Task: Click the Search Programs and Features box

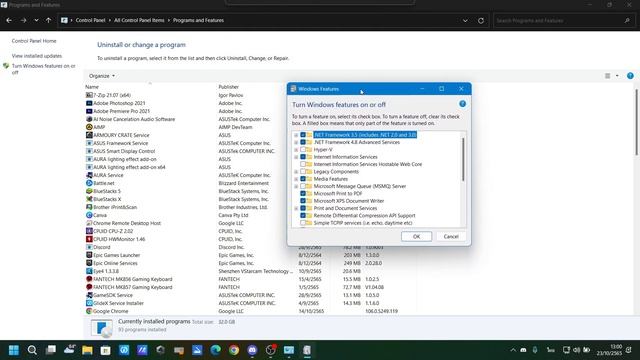Action: (x=564, y=20)
